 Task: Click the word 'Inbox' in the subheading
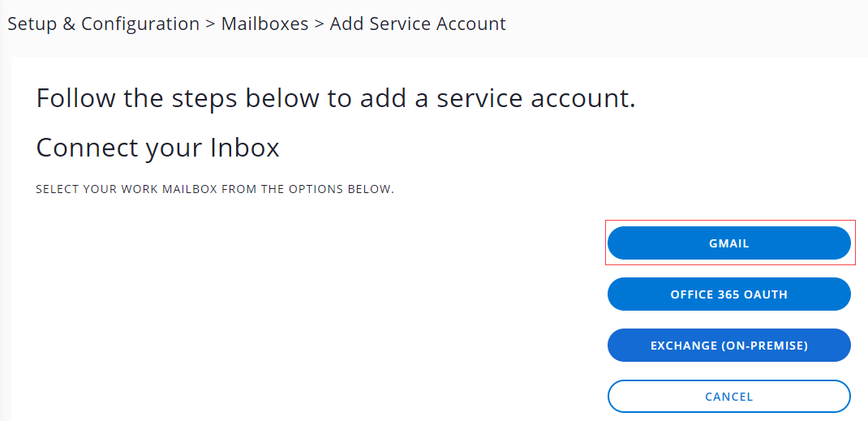pos(244,148)
